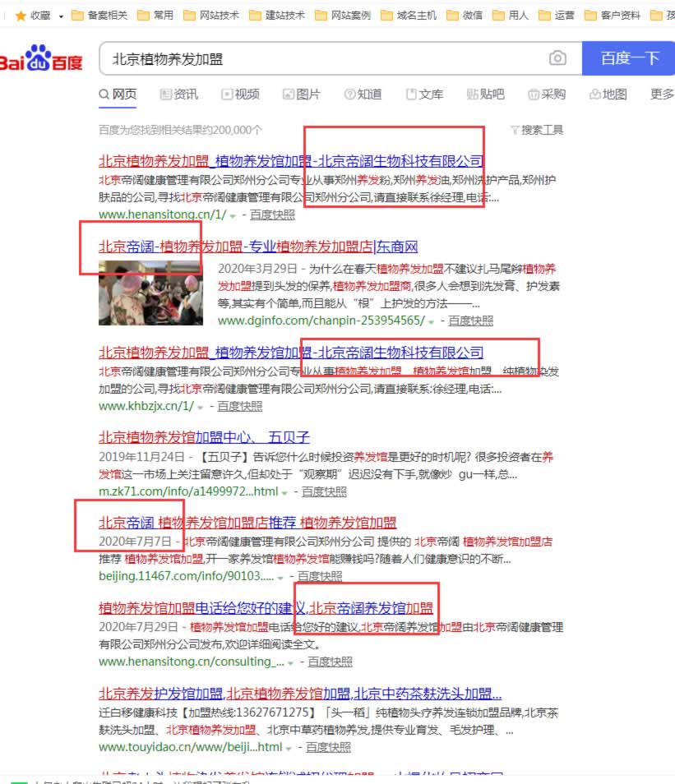Viewport: 675px width, 784px height.
Task: Click the camera icon for image search
Action: pyautogui.click(x=559, y=58)
